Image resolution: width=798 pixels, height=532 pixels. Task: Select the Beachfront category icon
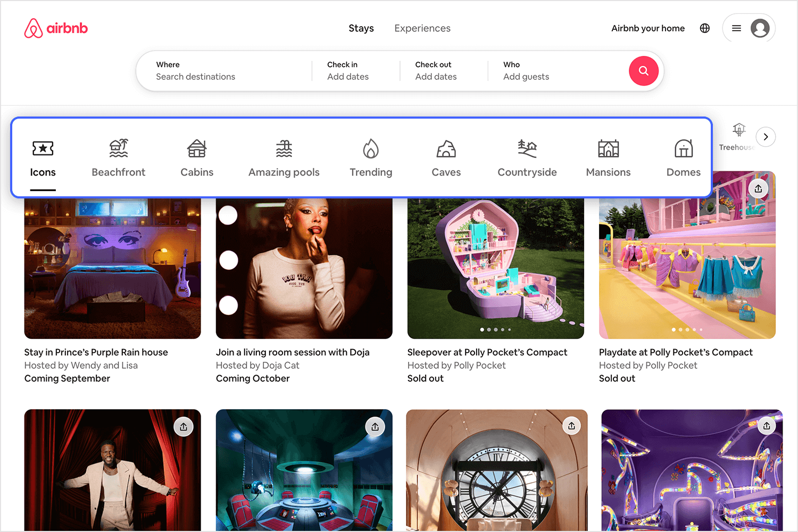(119, 148)
